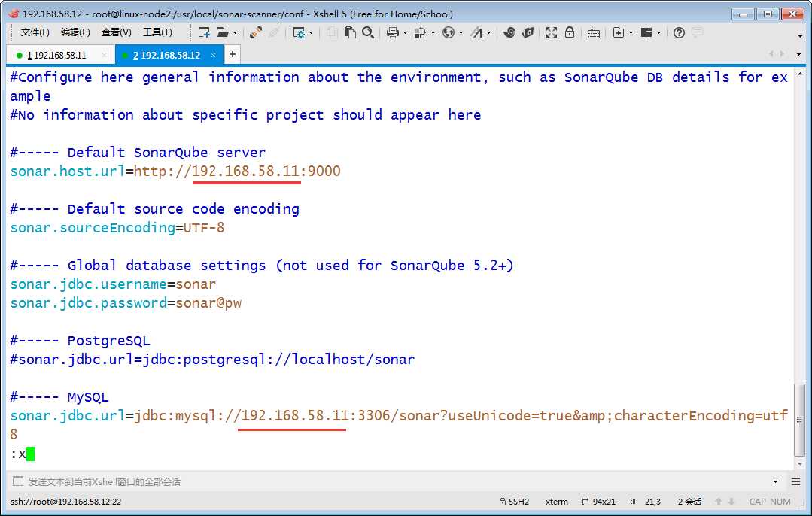Open the session Properties gear icon
Image resolution: width=812 pixels, height=516 pixels.
pos(299,32)
